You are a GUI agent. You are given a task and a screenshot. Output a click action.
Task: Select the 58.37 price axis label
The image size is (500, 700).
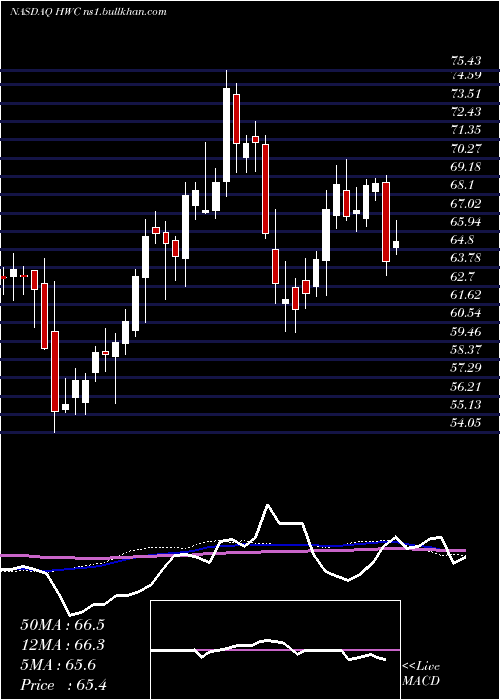[x=464, y=349]
